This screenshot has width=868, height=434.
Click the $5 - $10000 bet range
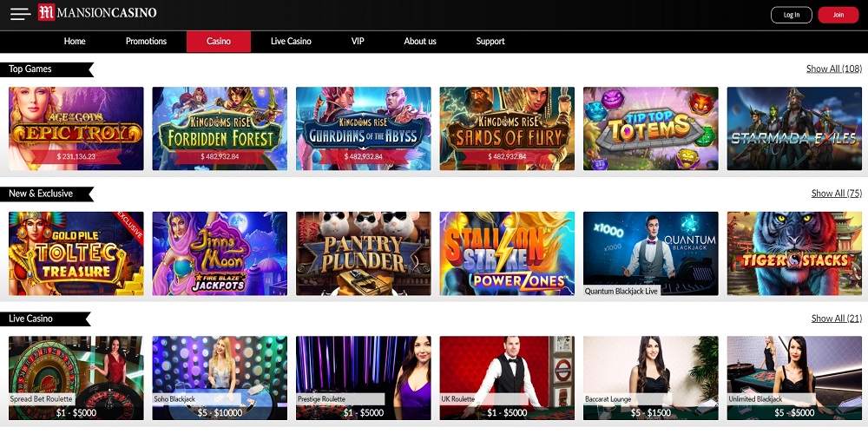click(x=220, y=412)
